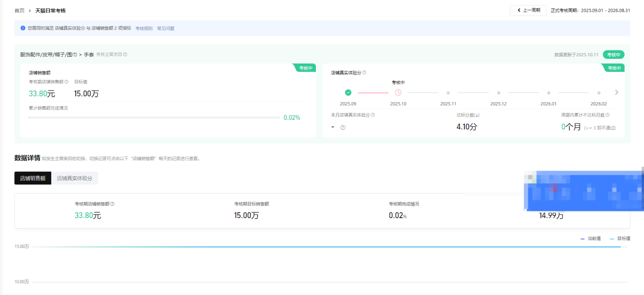
Task: Open the 考核规则 link
Action: coord(144,29)
